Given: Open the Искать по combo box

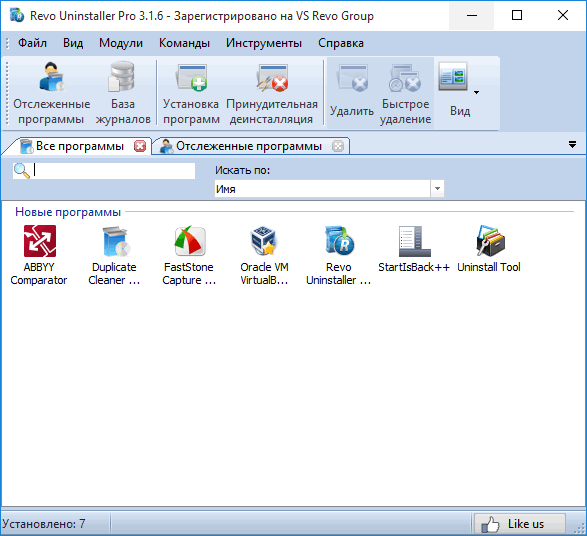Looking at the screenshot, I should coord(329,189).
